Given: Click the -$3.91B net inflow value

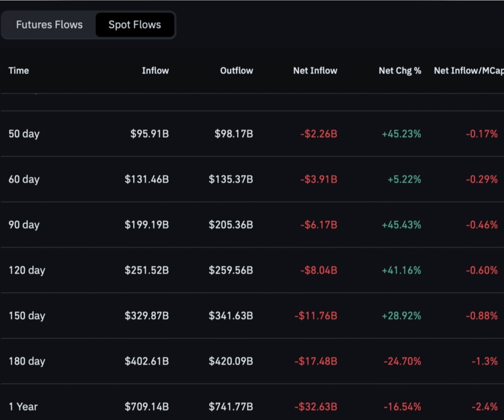Looking at the screenshot, I should pyautogui.click(x=319, y=180).
